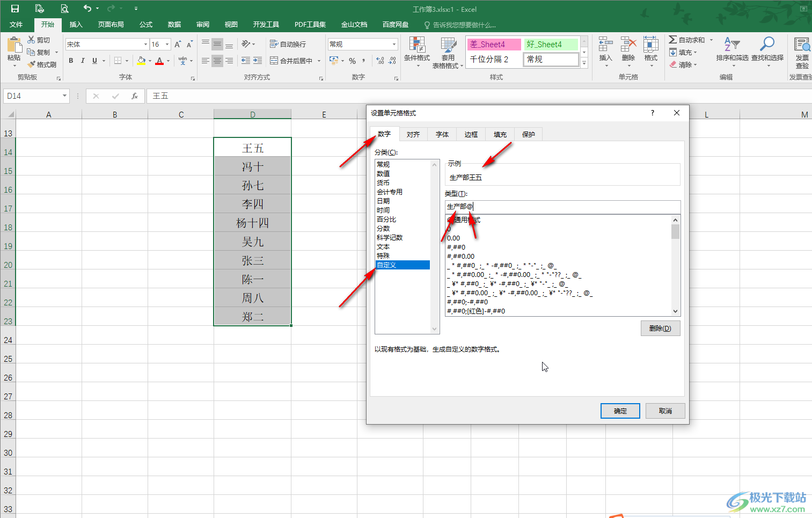Click the Copy (复制) icon
This screenshot has width=812, height=518.
[32, 52]
